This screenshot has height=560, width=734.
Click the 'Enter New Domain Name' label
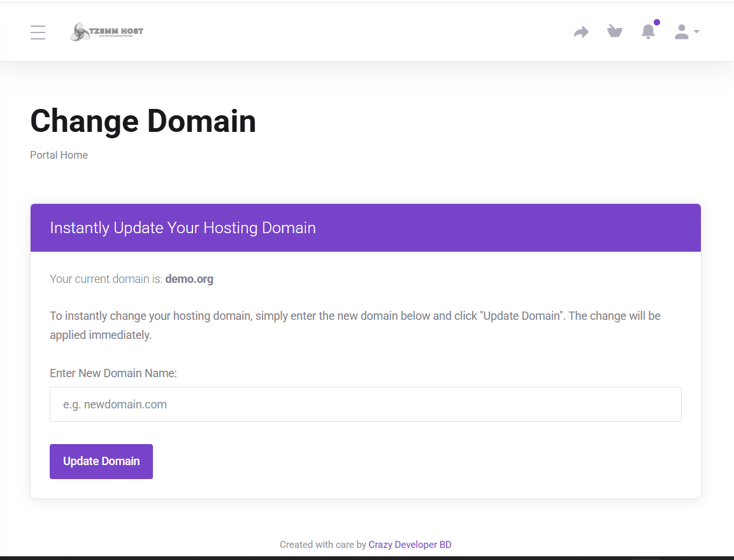pyautogui.click(x=113, y=373)
